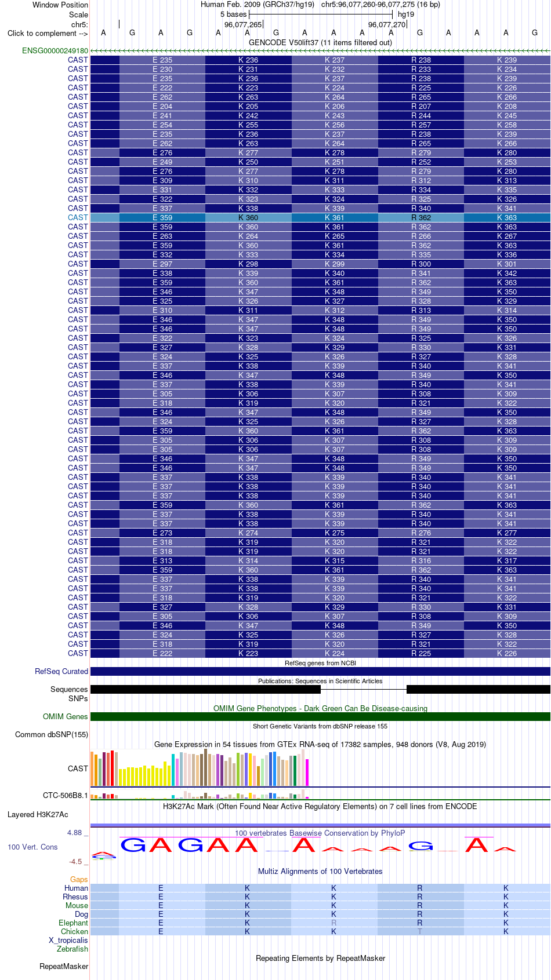Open the GTEx Gene Expression track title
The width and height of the screenshot is (551, 980).
click(320, 745)
